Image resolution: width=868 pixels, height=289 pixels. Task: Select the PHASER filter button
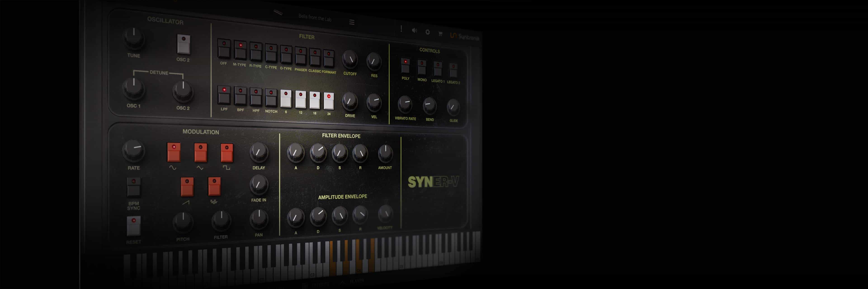(x=301, y=56)
